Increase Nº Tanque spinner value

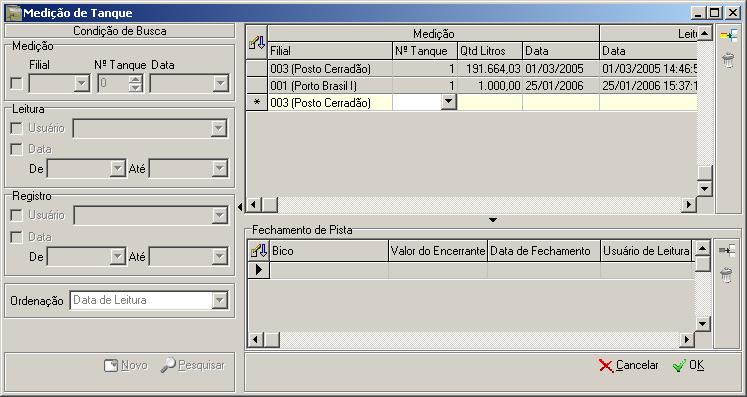point(136,80)
